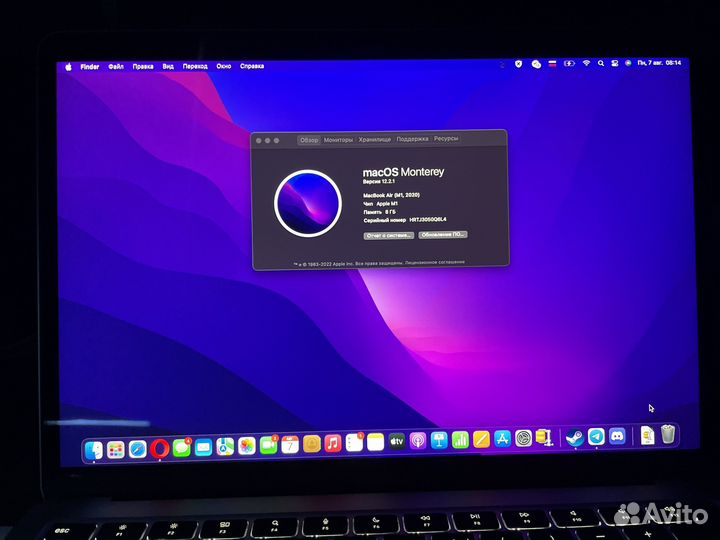Open the Photos app icon
The image size is (720, 540).
coord(247,446)
